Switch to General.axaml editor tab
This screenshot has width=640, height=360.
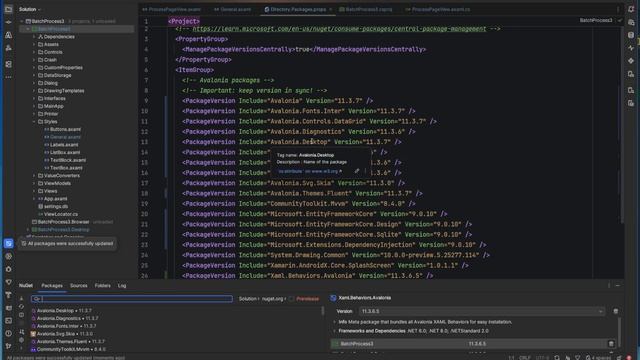[x=233, y=9]
